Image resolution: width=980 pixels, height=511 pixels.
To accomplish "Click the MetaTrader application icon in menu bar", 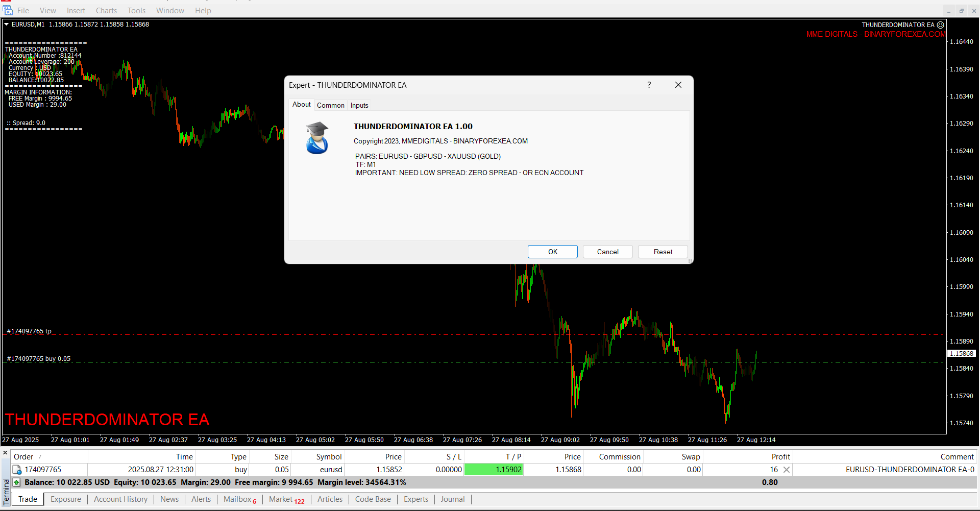I will (8, 10).
